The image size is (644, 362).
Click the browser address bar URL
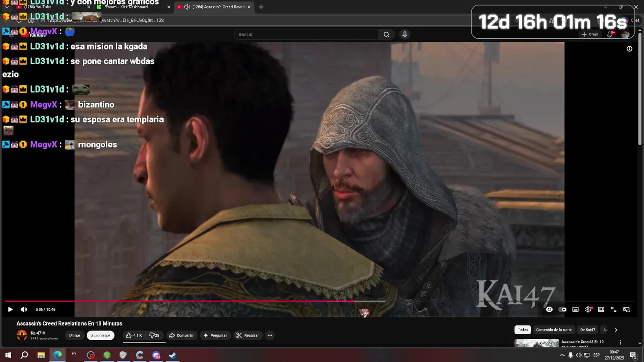[x=106, y=20]
